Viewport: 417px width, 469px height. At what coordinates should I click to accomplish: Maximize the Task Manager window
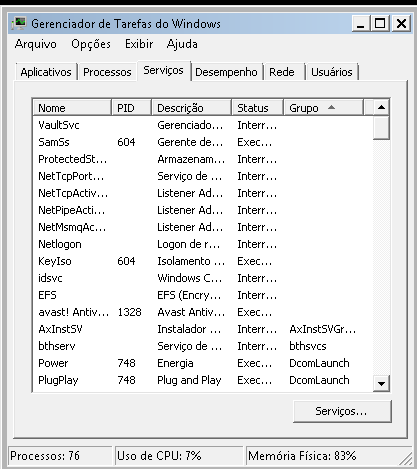point(380,24)
